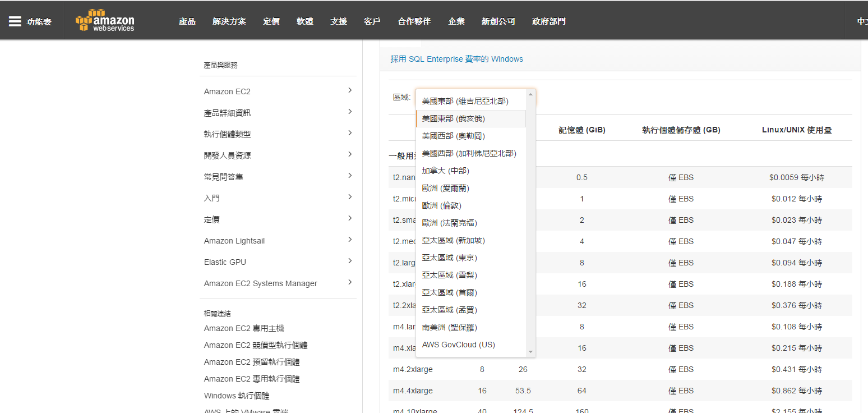Open 新創公司 in the header
868x413 pixels.
[x=498, y=21]
